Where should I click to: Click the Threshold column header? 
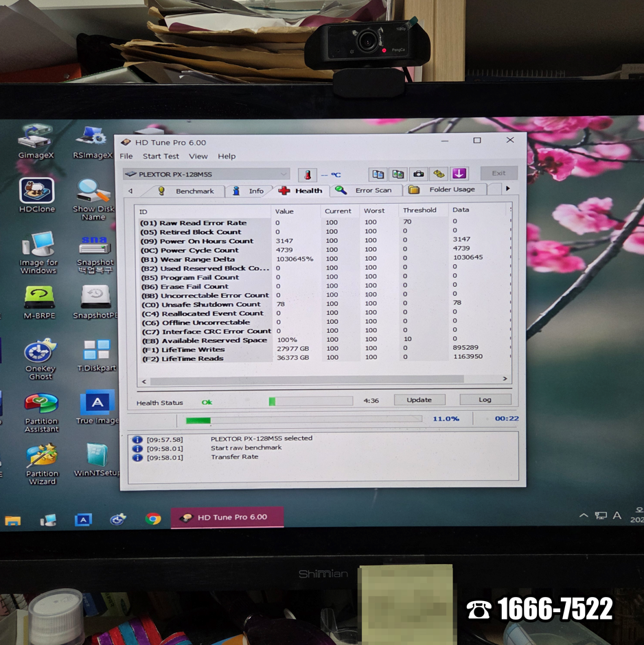[x=423, y=210]
